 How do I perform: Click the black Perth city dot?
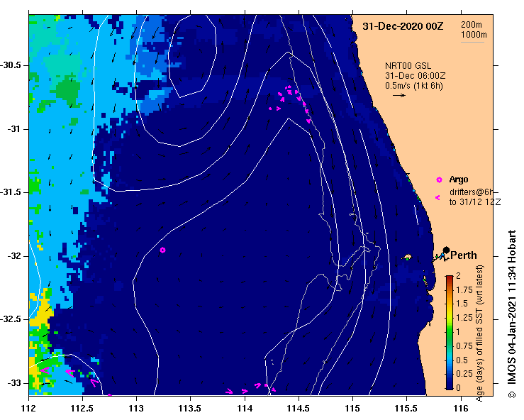tap(446, 250)
